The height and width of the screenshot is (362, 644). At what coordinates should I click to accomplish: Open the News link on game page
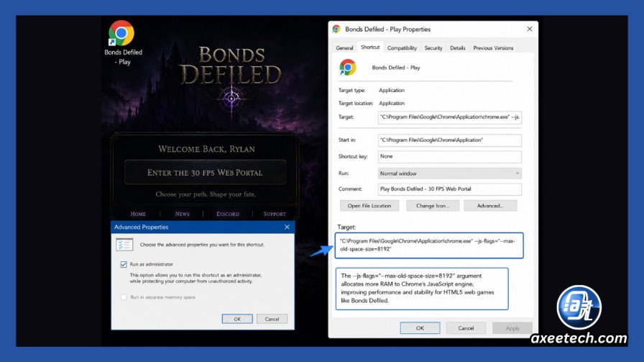point(182,214)
